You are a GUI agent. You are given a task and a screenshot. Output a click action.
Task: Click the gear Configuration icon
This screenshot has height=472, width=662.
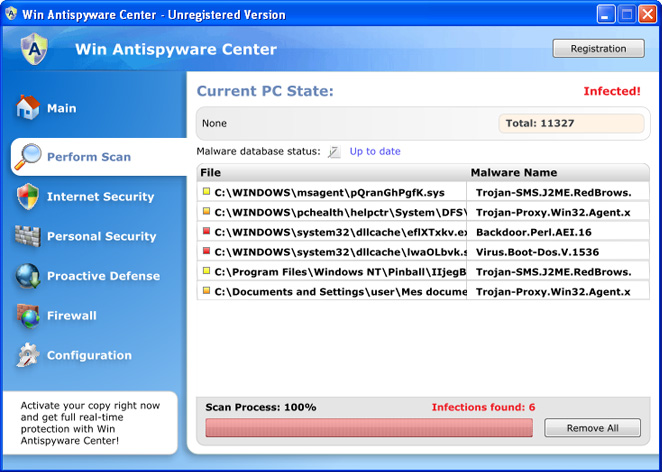tap(28, 355)
